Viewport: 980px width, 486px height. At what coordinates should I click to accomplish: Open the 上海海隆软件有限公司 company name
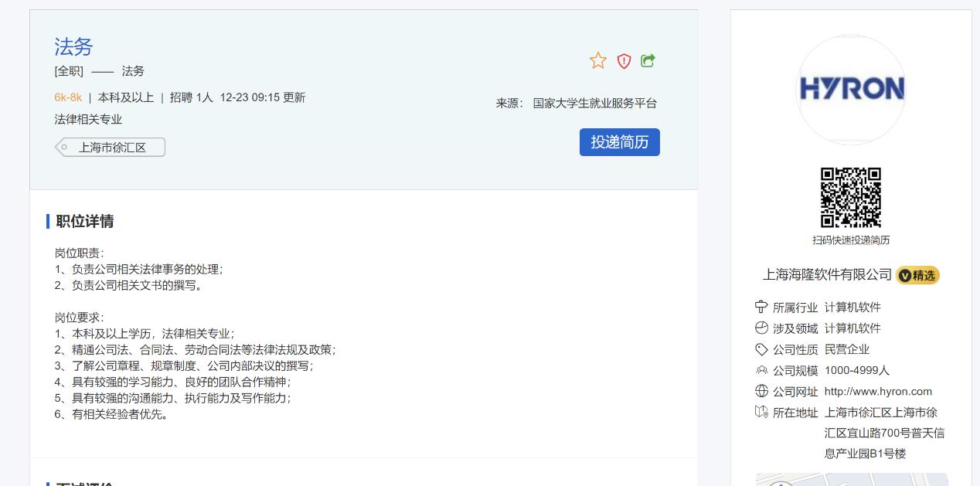[827, 275]
